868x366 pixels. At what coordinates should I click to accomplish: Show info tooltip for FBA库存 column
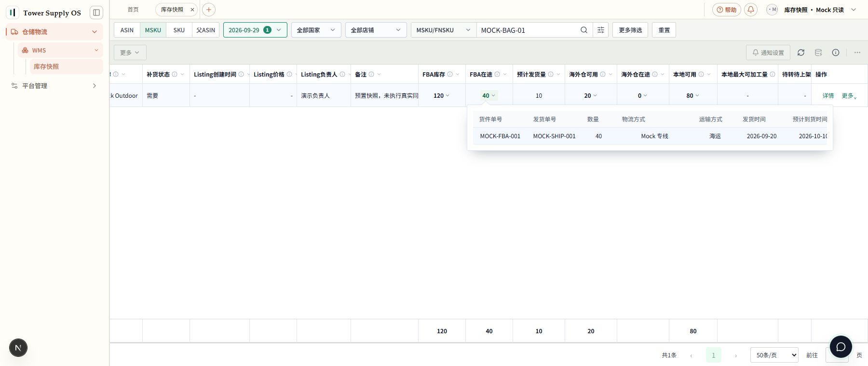pos(450,74)
